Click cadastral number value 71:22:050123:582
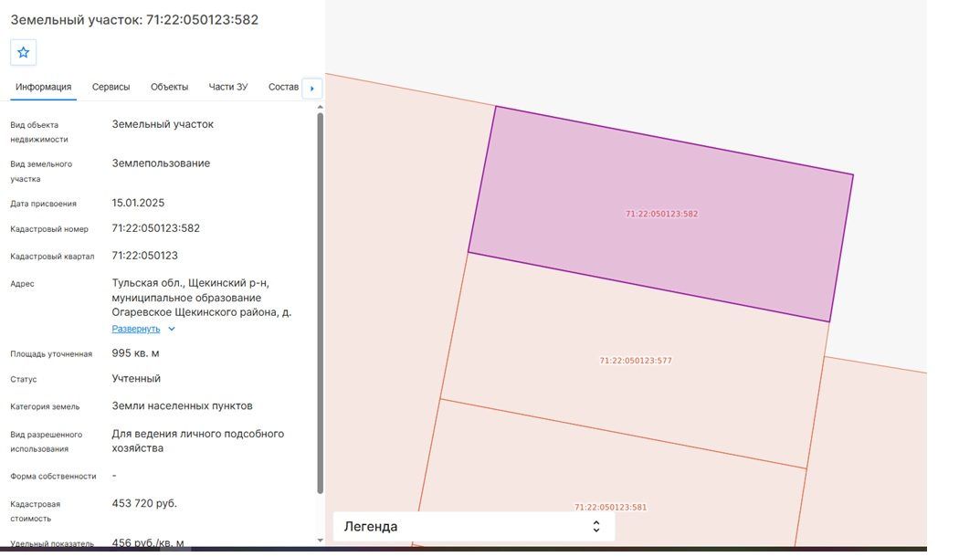The height and width of the screenshot is (557, 980). click(155, 229)
